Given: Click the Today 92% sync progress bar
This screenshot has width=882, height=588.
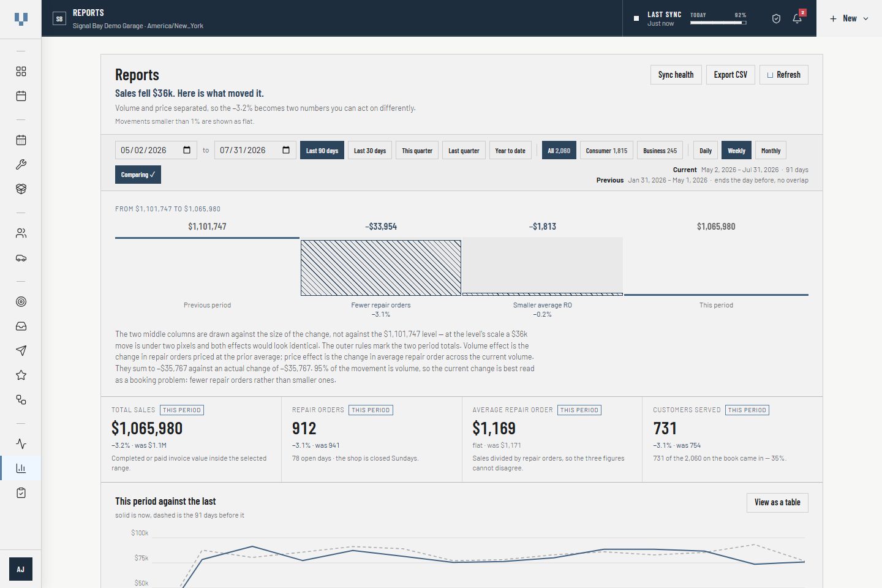Looking at the screenshot, I should tap(718, 23).
